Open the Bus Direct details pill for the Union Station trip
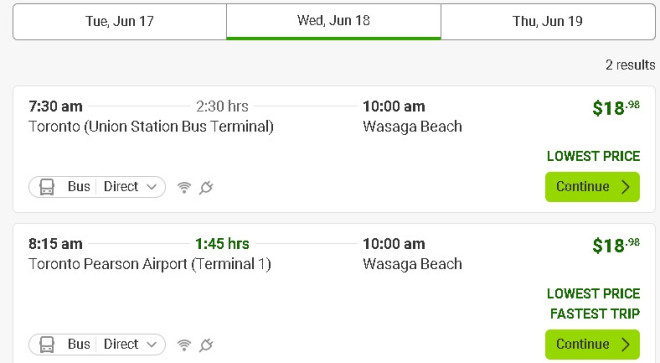 97,187
